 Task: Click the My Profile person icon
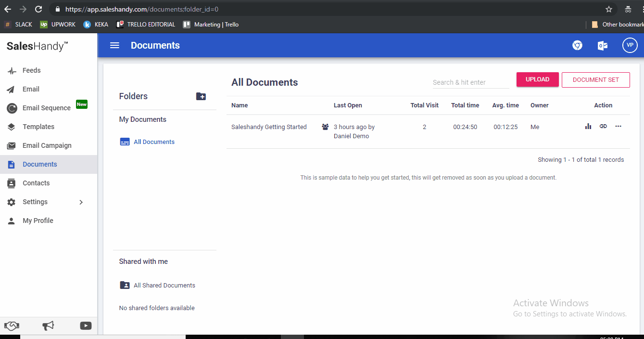pos(12,221)
